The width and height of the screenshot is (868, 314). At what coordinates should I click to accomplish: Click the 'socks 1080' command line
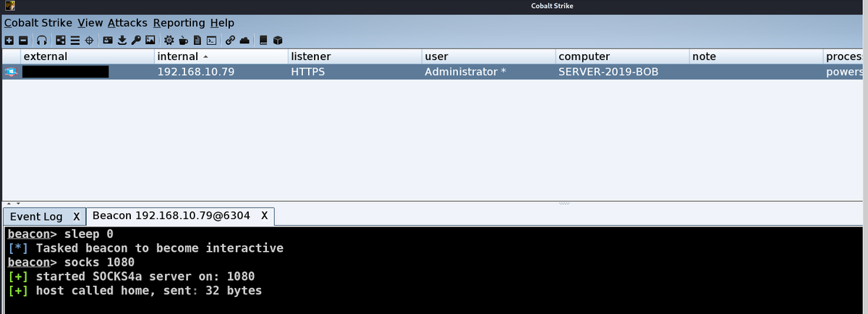click(71, 262)
